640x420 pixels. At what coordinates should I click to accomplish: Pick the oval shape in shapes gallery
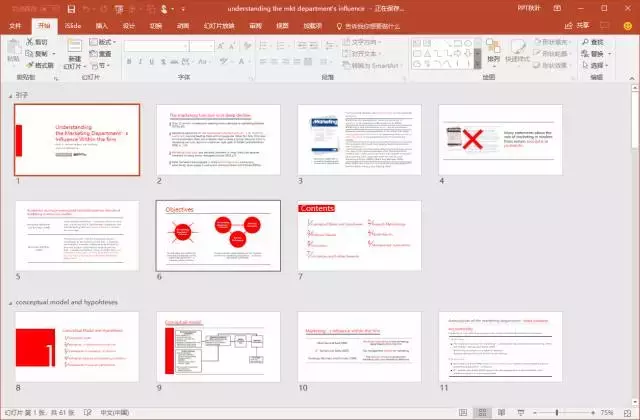(468, 43)
